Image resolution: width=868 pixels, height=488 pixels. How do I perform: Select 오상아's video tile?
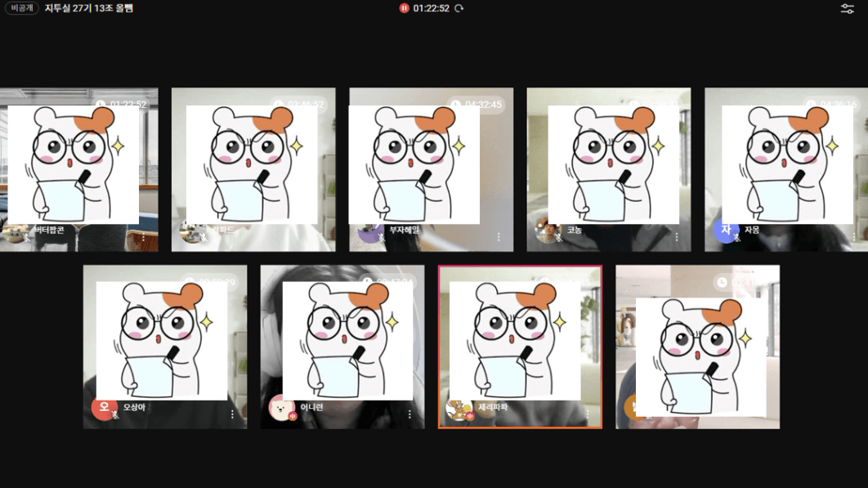(165, 347)
